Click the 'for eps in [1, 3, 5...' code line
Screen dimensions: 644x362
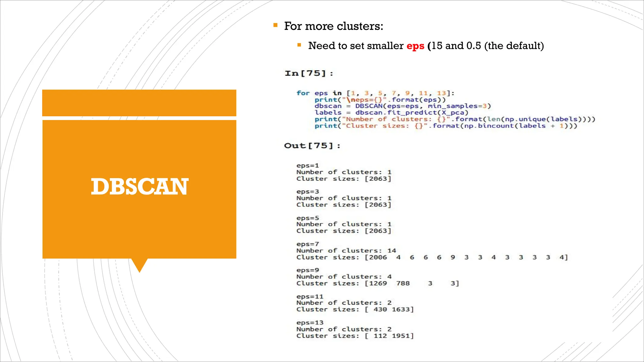[375, 93]
